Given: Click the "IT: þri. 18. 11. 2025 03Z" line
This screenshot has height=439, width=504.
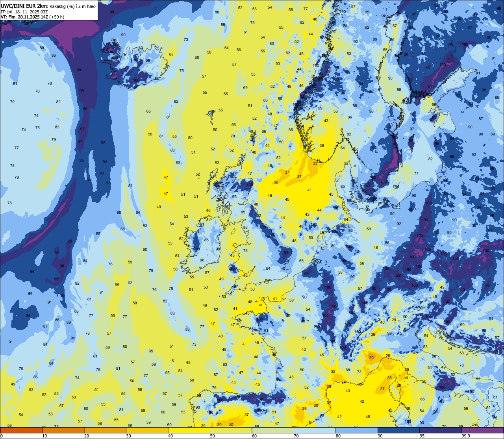Looking at the screenshot, I should [24, 12].
